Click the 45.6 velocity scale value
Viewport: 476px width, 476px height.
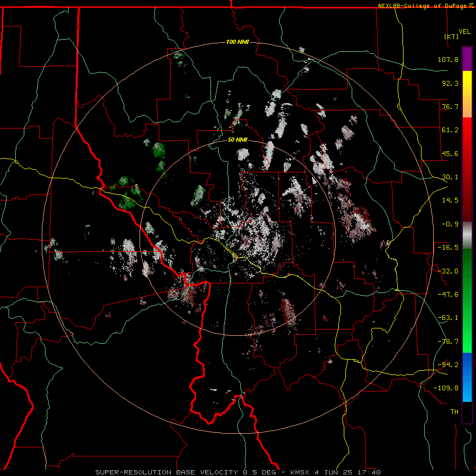[450, 153]
